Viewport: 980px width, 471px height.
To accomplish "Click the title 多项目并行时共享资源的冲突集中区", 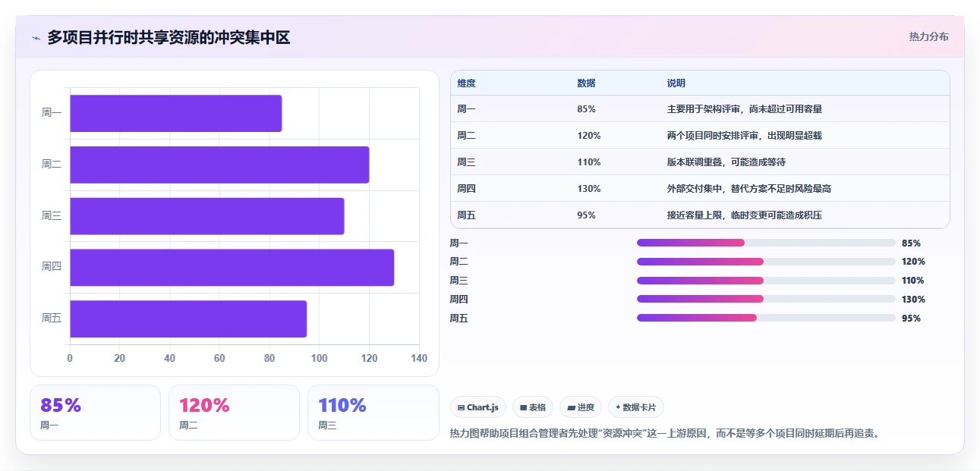I will (169, 38).
